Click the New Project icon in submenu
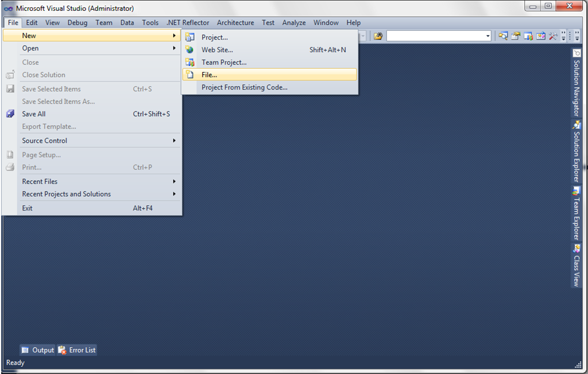The width and height of the screenshot is (588, 374). 189,37
